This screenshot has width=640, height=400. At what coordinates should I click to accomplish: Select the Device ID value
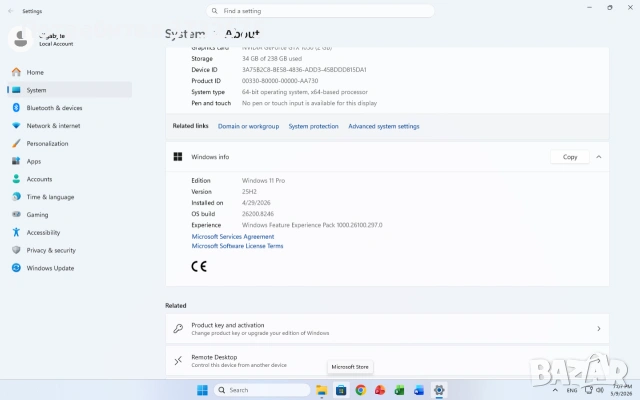[304, 69]
